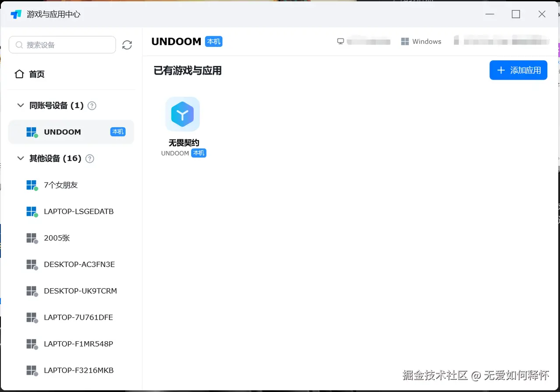Click Windows icon of DESKTOP-UK9TCRM
The image size is (560, 392).
31,291
